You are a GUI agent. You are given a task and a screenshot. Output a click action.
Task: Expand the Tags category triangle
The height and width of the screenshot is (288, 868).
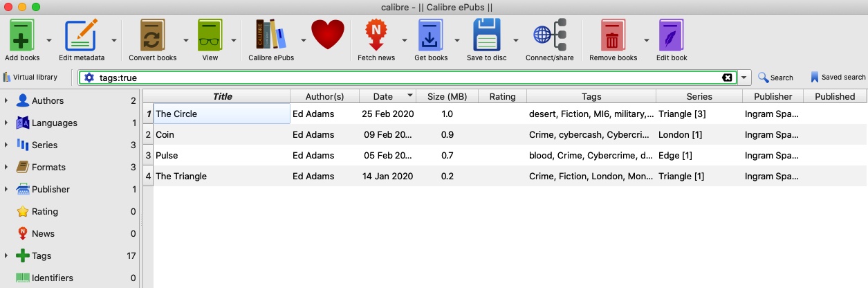click(6, 255)
